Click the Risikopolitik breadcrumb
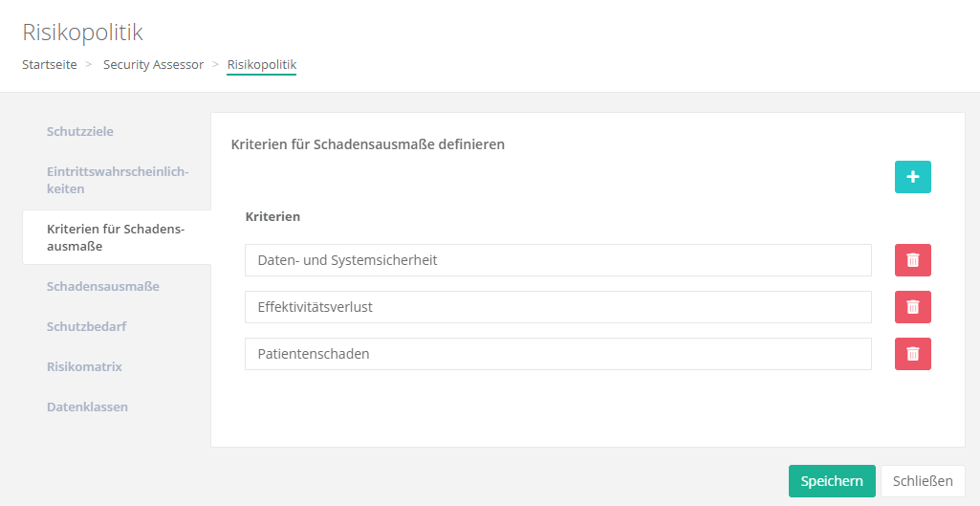 261,65
